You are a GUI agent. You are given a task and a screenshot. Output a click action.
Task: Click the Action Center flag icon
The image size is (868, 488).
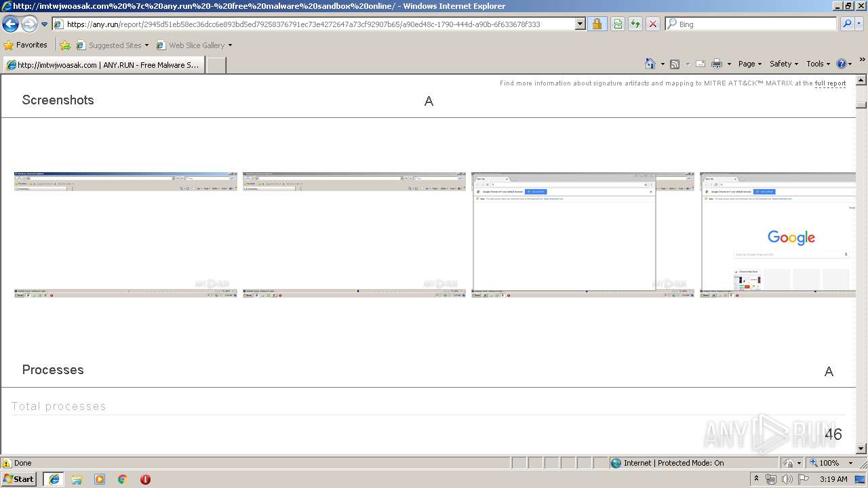(x=804, y=479)
